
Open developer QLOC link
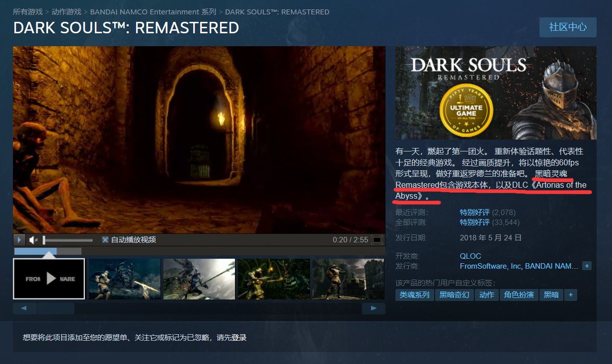[470, 256]
